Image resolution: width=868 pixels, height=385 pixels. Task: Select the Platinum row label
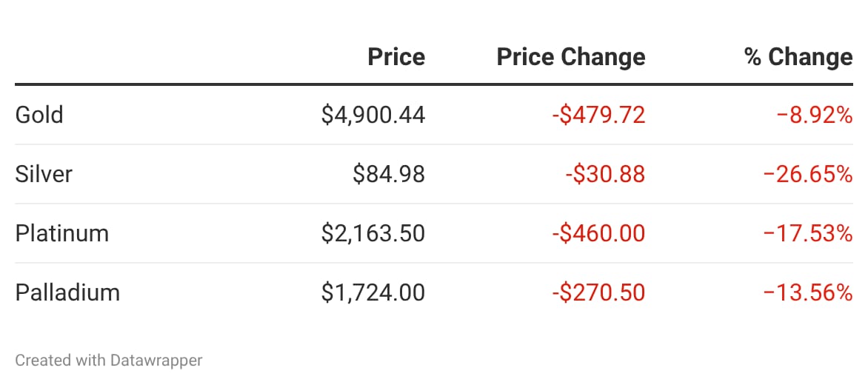(62, 233)
